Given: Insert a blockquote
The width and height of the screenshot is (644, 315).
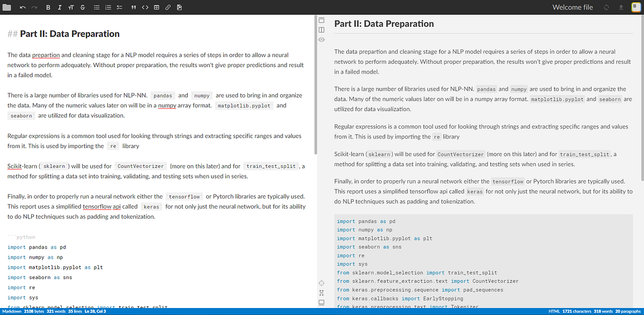Looking at the screenshot, I should pos(133,7).
